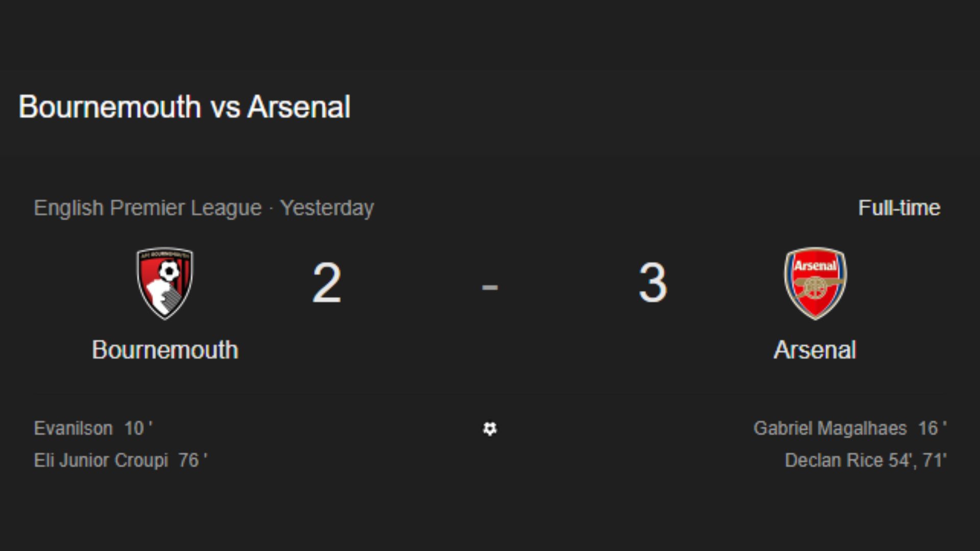This screenshot has width=980, height=551.
Task: Click the 16' minute marker for Gabriel
Action: (x=933, y=429)
